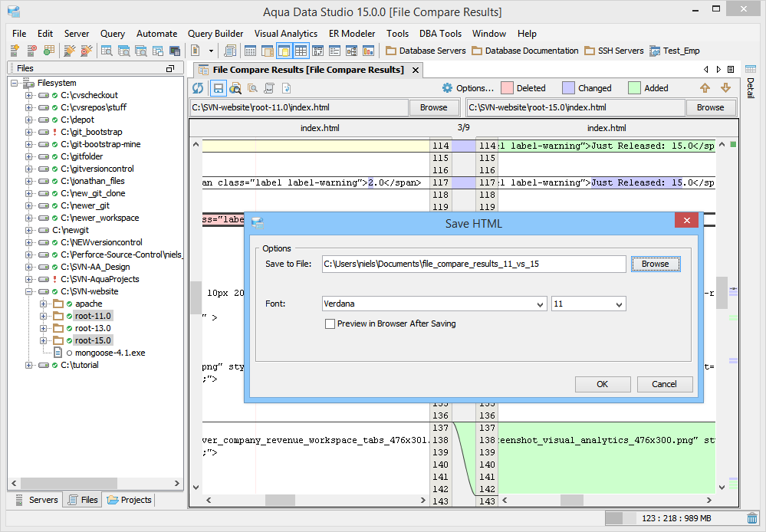This screenshot has height=532, width=766.
Task: Jump to previous difference with up arrow
Action: tap(705, 88)
